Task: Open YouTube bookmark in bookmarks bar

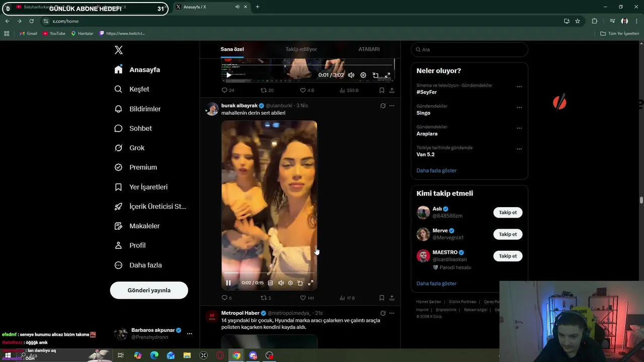Action: coord(54,33)
